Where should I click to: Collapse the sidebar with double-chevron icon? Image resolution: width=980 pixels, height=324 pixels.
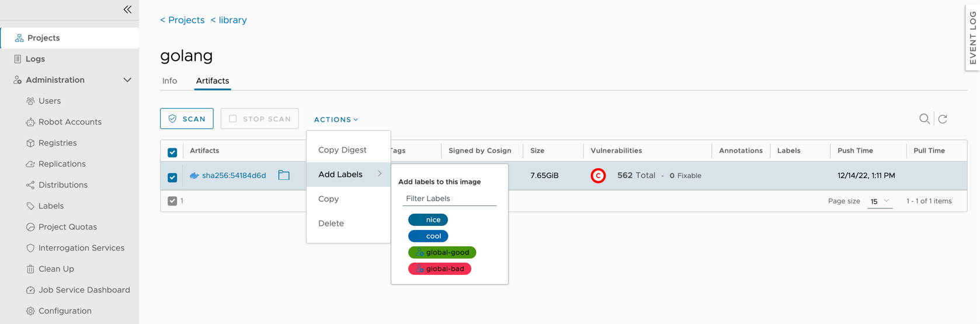click(127, 9)
